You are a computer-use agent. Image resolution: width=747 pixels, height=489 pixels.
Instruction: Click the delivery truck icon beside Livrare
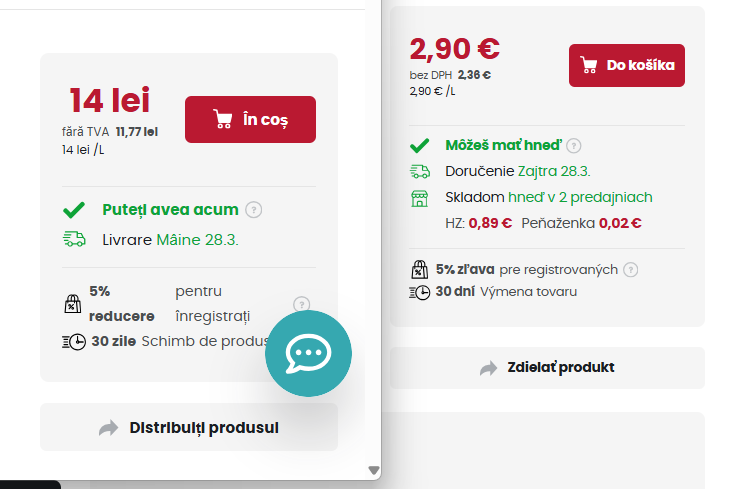(74, 239)
